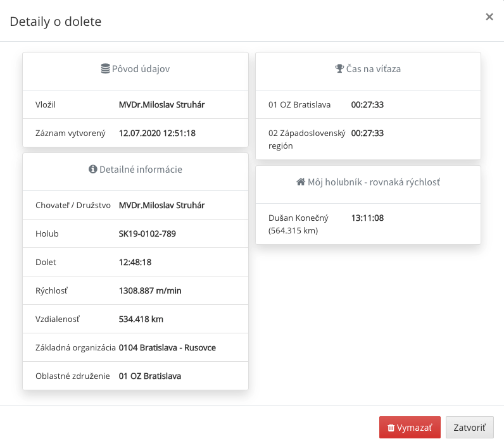Viewport: 504px width, 446px height.
Task: Click the Detaily o dolete title
Action: tap(56, 22)
